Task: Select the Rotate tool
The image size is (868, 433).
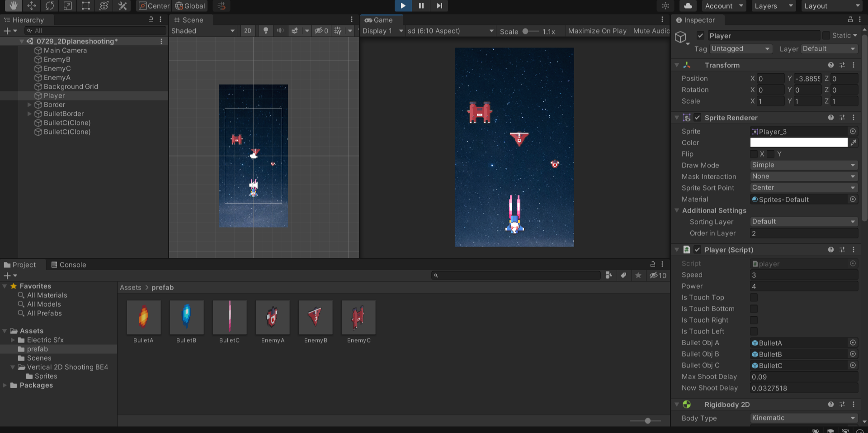Action: pyautogui.click(x=50, y=6)
